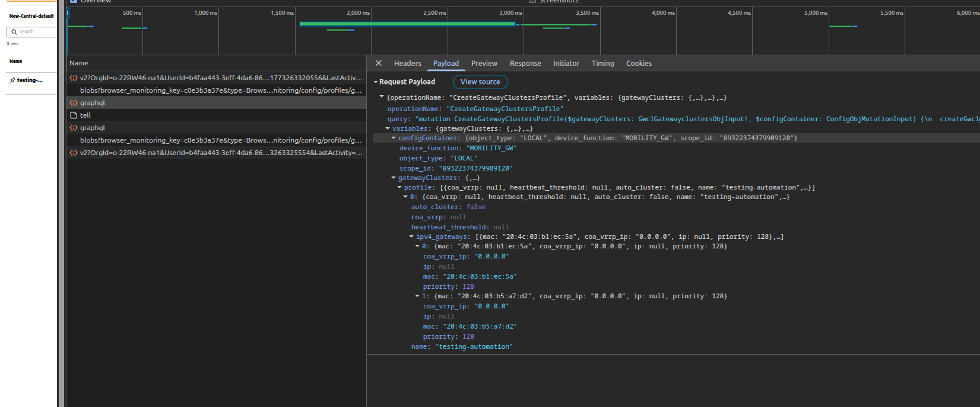Close the request details panel
The height and width of the screenshot is (407, 980).
(379, 63)
